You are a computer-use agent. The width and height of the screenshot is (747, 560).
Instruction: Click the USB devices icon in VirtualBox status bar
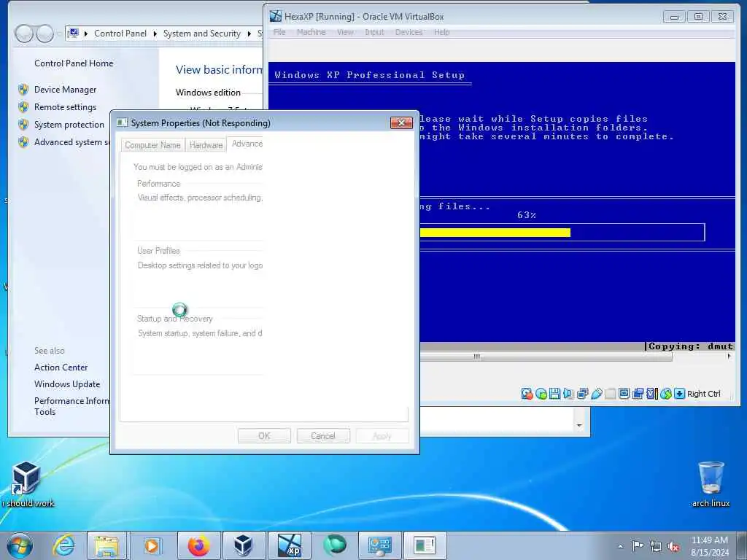tap(597, 394)
